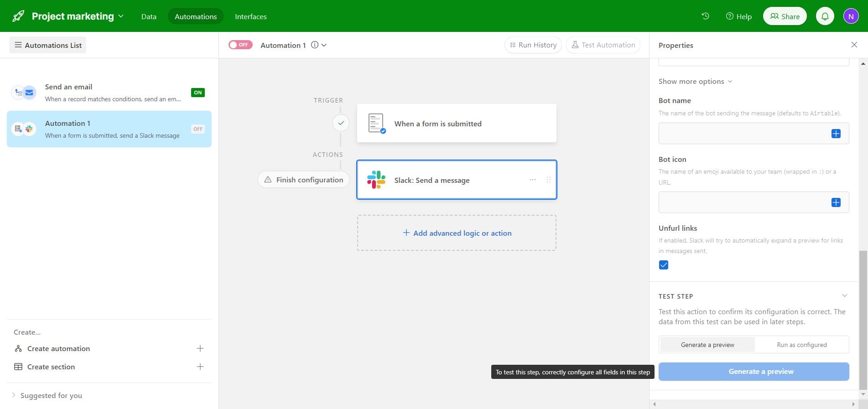Viewport: 868px width, 409px height.
Task: Select Generate a preview test mode
Action: click(707, 345)
